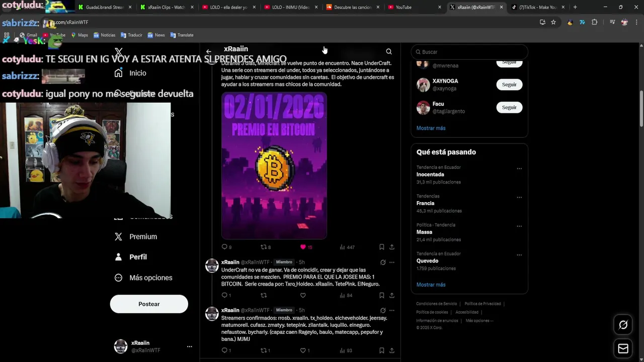Open more options for the Massa trend

[519, 226]
